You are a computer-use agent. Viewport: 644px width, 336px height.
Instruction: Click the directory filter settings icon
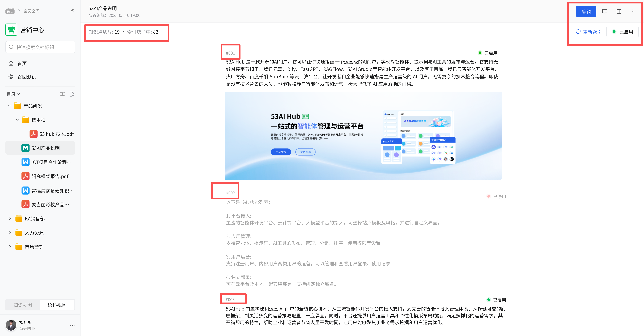62,94
